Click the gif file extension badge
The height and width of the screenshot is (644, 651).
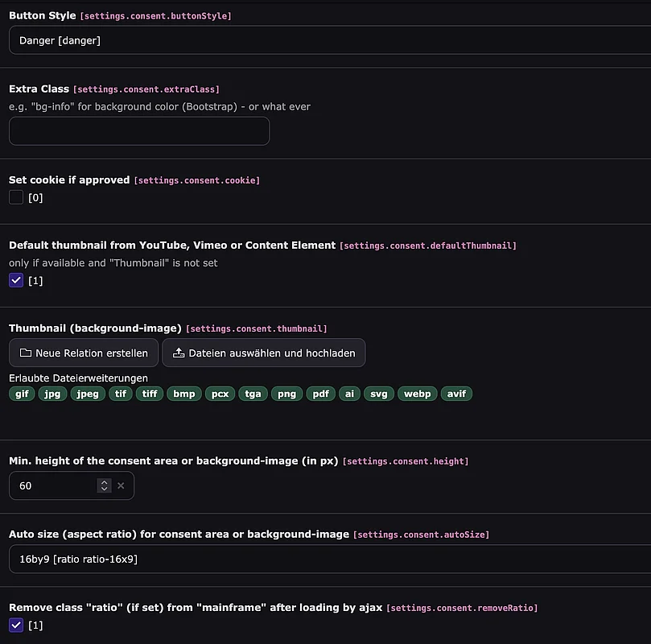tap(22, 394)
